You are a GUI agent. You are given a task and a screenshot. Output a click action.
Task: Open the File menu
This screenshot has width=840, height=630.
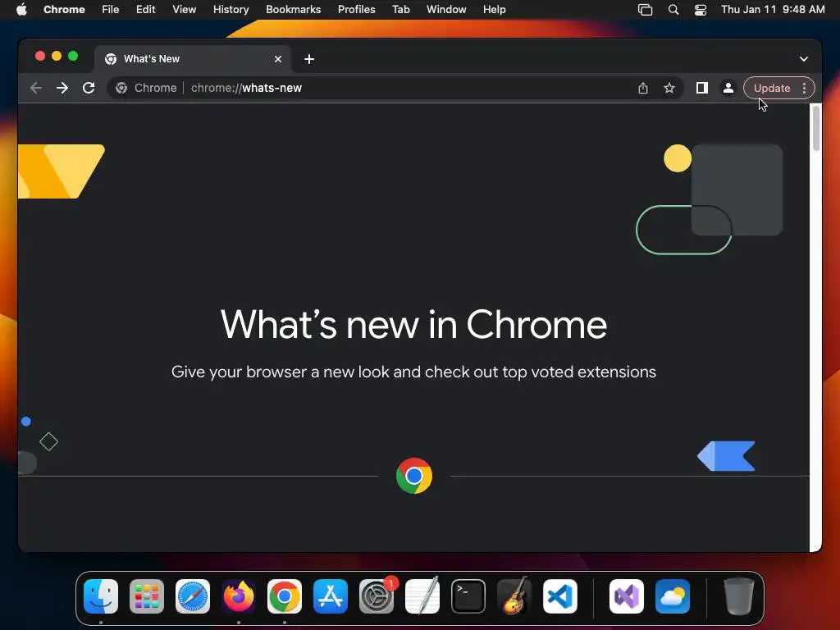(x=111, y=10)
